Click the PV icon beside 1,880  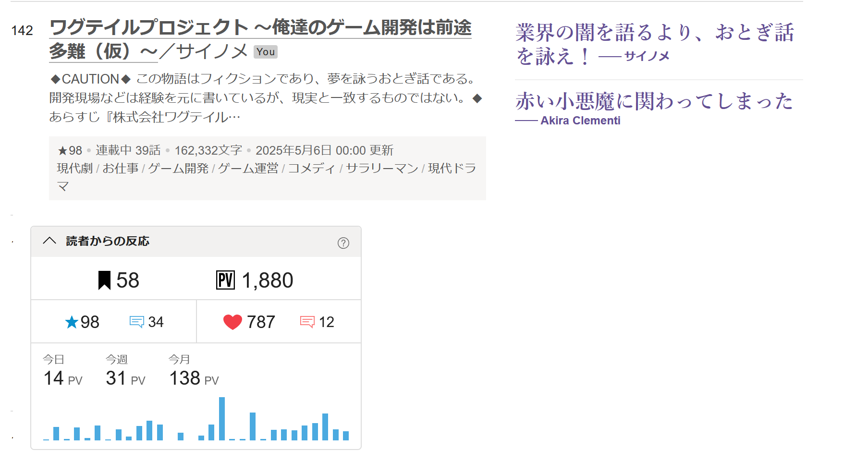(225, 280)
